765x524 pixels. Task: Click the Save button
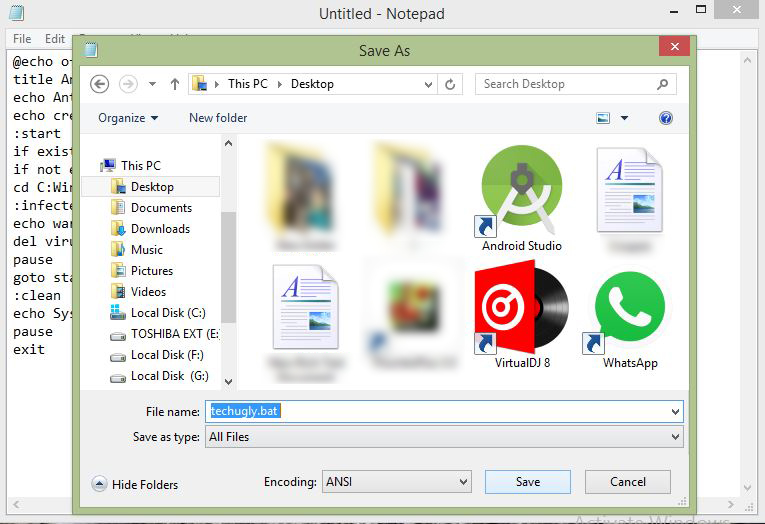point(528,482)
